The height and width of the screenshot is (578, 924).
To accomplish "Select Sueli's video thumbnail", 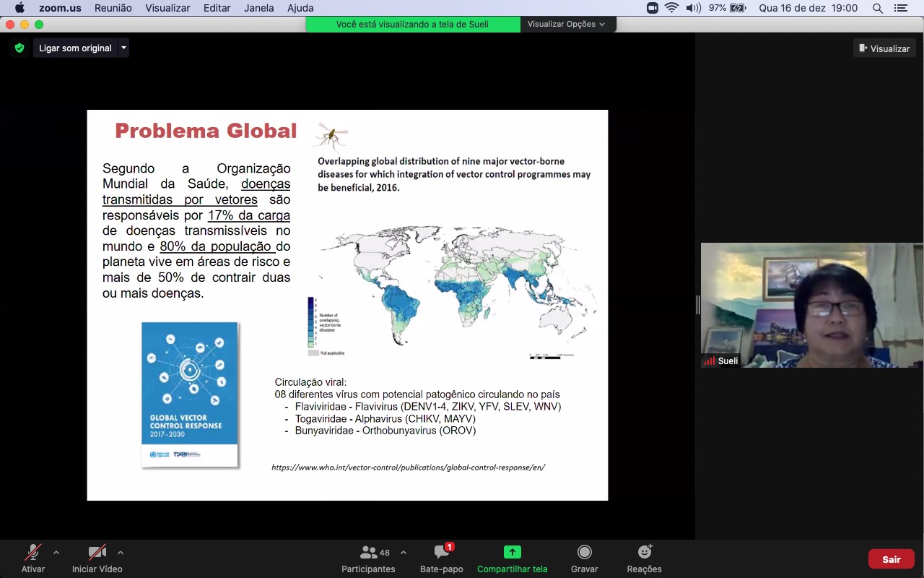I will [x=811, y=305].
